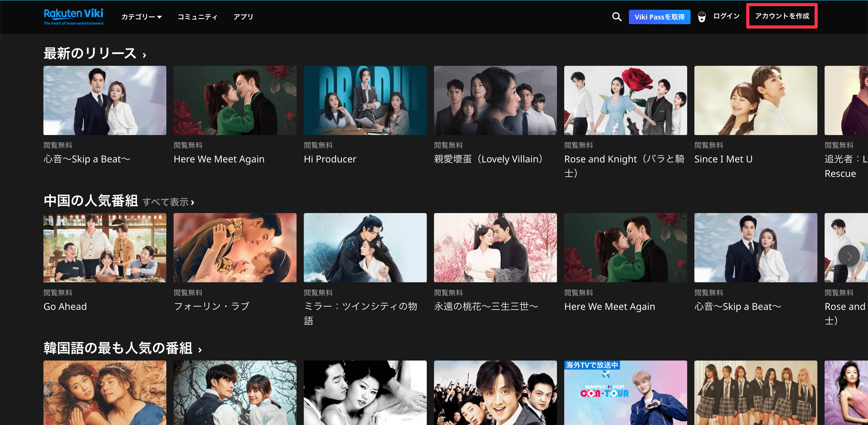This screenshot has width=868, height=425.
Task: Open 心音〜Skip a Beat〜 thumbnail in latest releases
Action: (105, 100)
